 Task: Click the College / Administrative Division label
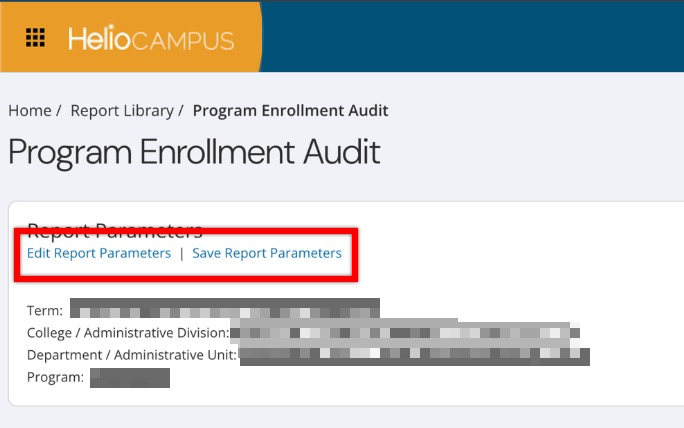128,331
